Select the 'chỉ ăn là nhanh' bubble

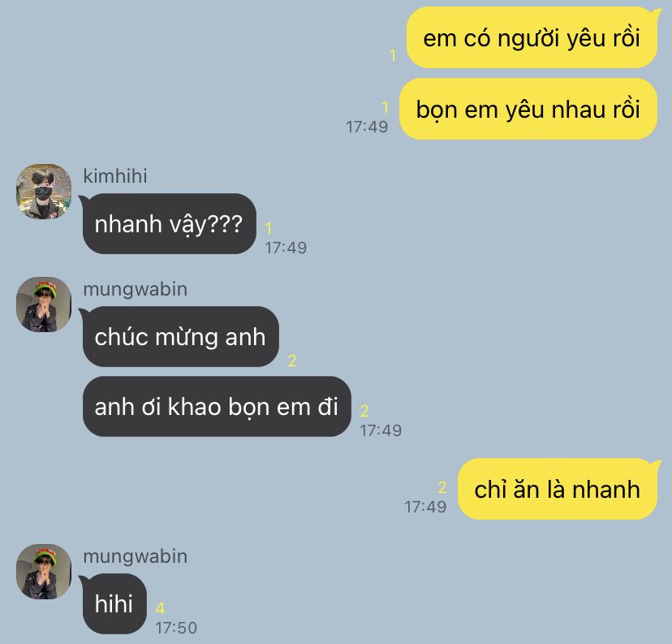click(x=557, y=489)
